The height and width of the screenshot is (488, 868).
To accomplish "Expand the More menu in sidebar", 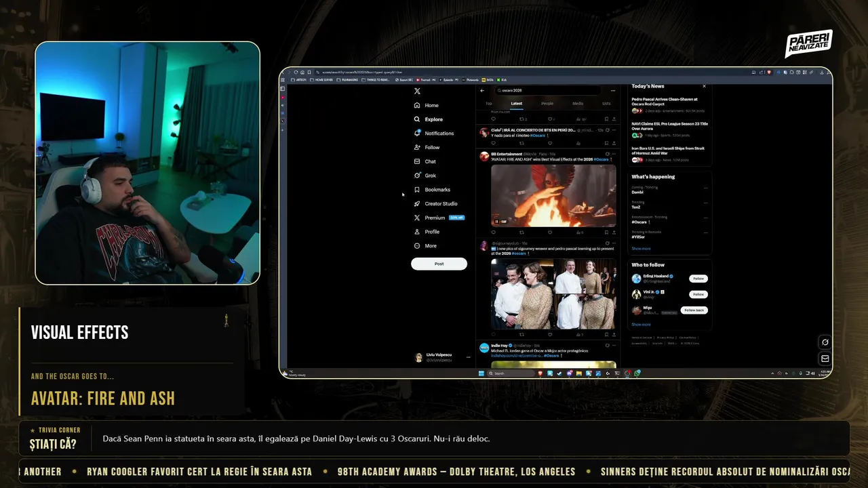I will click(425, 246).
